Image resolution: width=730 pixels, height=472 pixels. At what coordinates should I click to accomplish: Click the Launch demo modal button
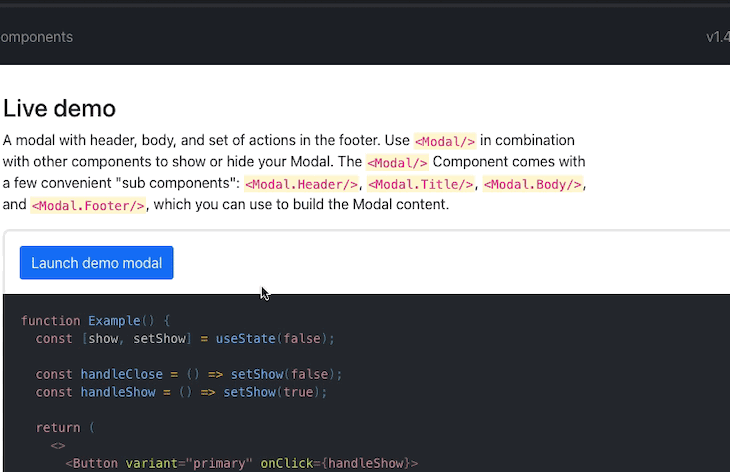point(96,263)
